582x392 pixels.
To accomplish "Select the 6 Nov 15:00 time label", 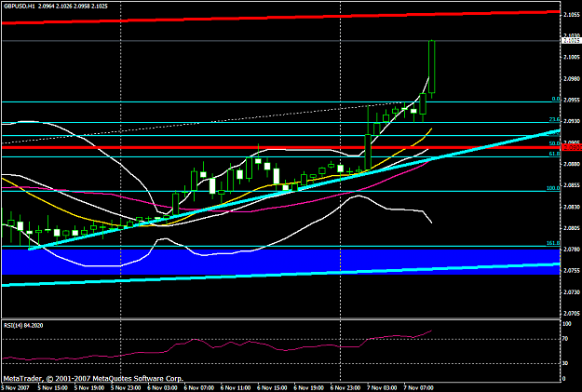I will point(273,388).
